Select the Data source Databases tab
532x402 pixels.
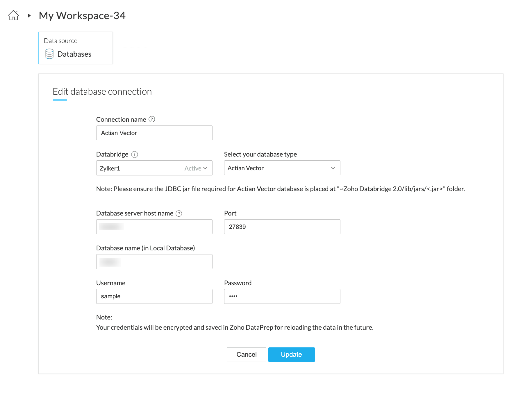click(x=76, y=48)
